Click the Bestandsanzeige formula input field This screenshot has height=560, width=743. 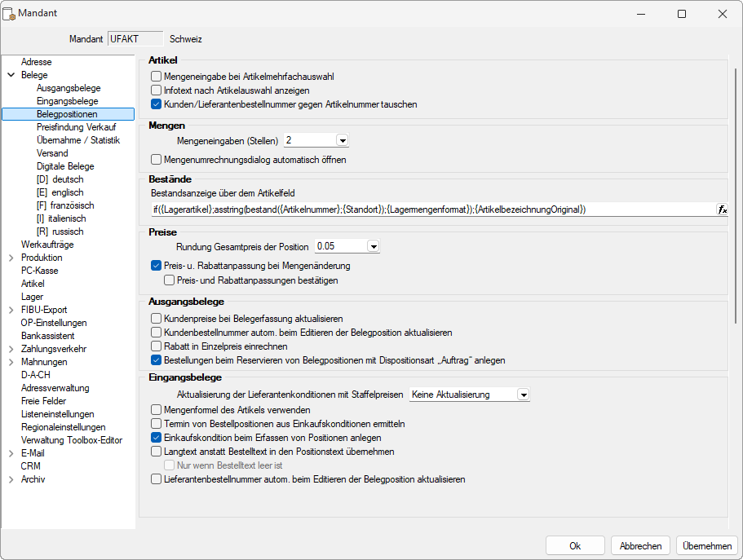pyautogui.click(x=433, y=209)
